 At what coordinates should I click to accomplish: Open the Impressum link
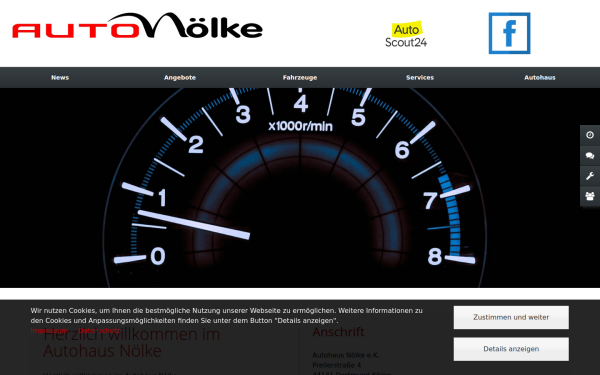pos(49,330)
